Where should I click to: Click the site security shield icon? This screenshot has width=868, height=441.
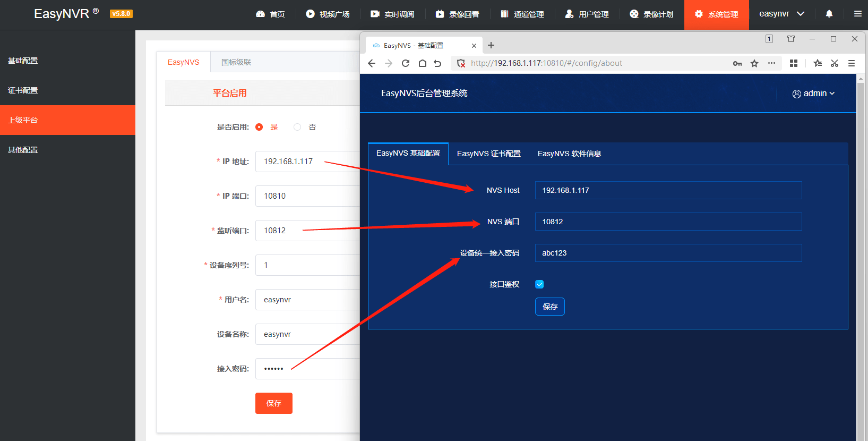pyautogui.click(x=461, y=63)
